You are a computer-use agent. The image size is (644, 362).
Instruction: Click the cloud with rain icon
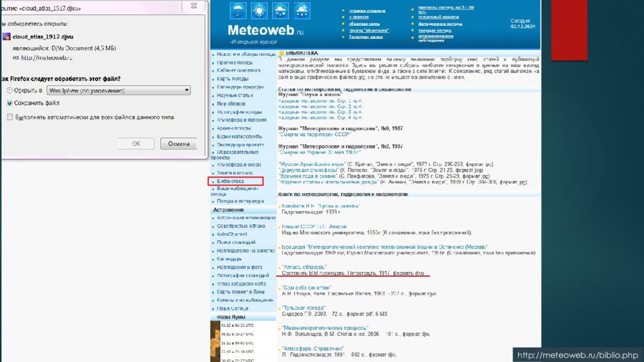302,11
